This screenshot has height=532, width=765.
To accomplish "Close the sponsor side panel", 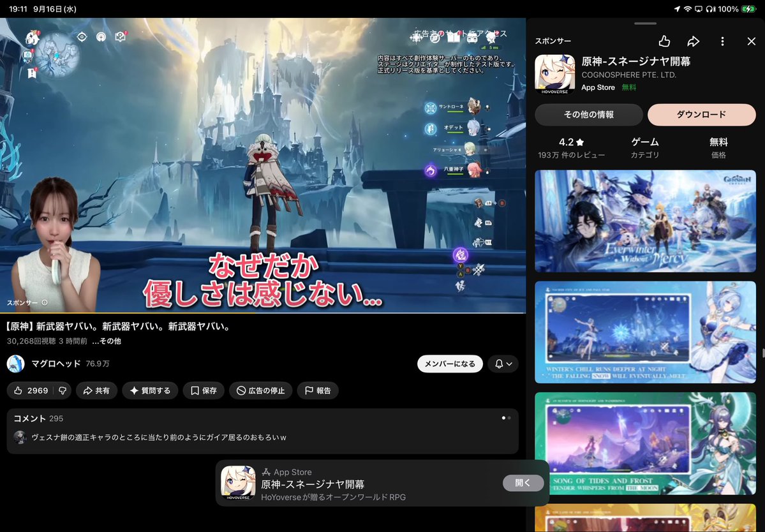I will [x=752, y=41].
